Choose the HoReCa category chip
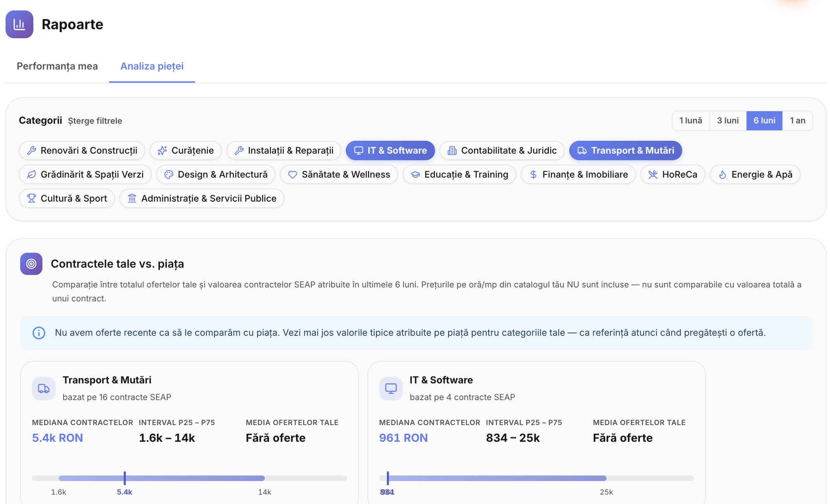This screenshot has height=504, width=830. [x=673, y=175]
